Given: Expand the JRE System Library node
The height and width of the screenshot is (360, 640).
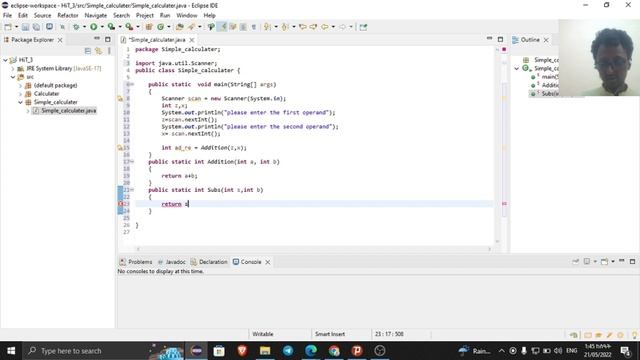Looking at the screenshot, I should pyautogui.click(x=13, y=69).
